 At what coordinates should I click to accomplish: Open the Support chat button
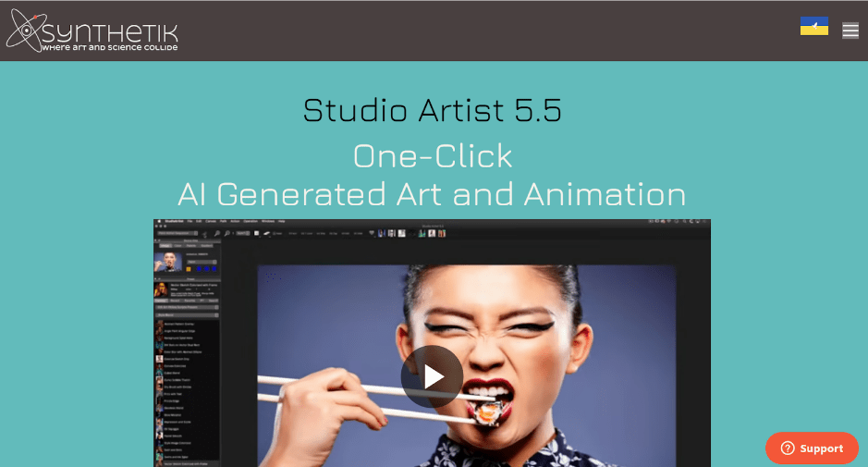pyautogui.click(x=812, y=449)
